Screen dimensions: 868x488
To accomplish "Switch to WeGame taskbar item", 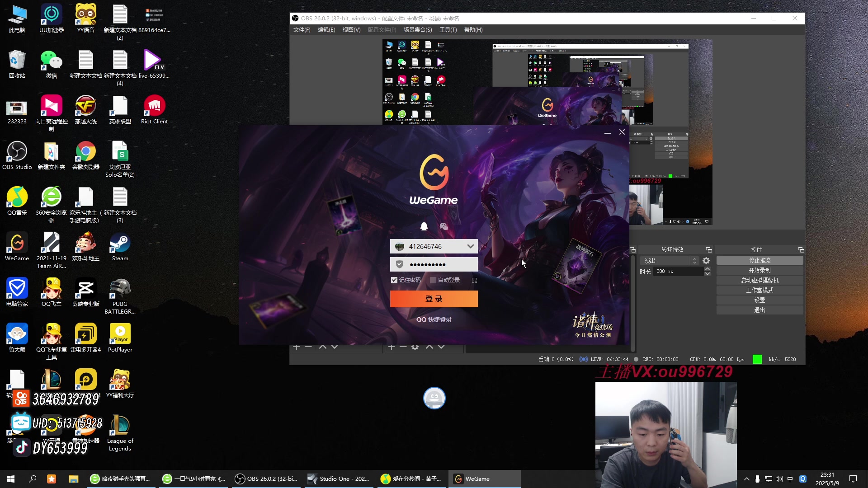I will coord(484,479).
